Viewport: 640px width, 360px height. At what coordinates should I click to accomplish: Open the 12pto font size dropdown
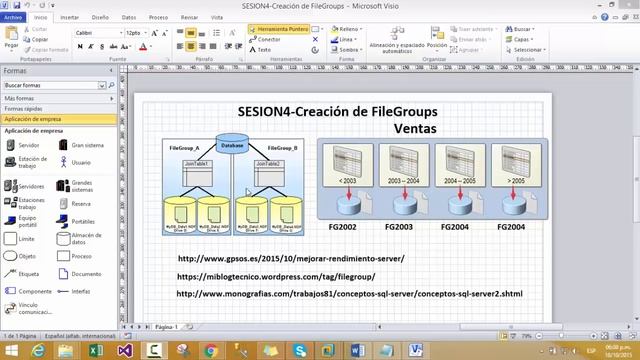tap(145, 33)
